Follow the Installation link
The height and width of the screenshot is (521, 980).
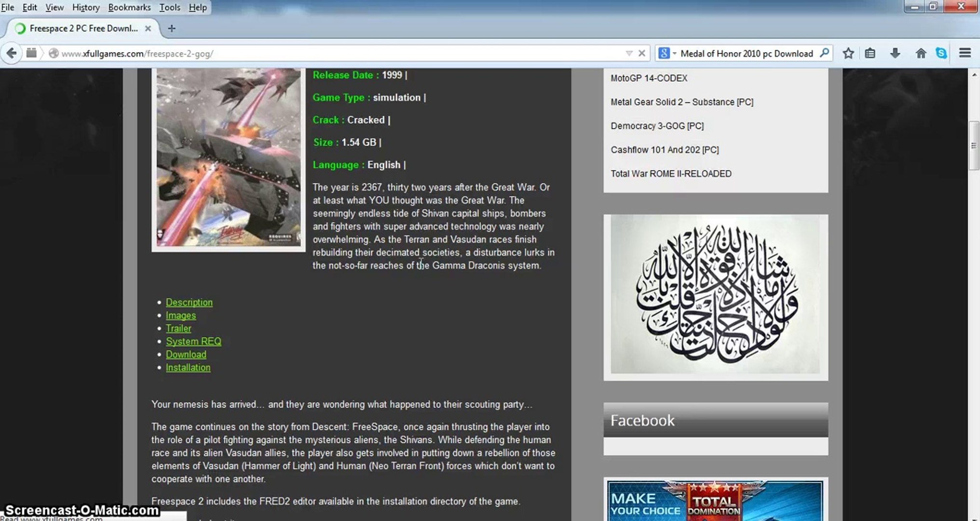coord(188,368)
